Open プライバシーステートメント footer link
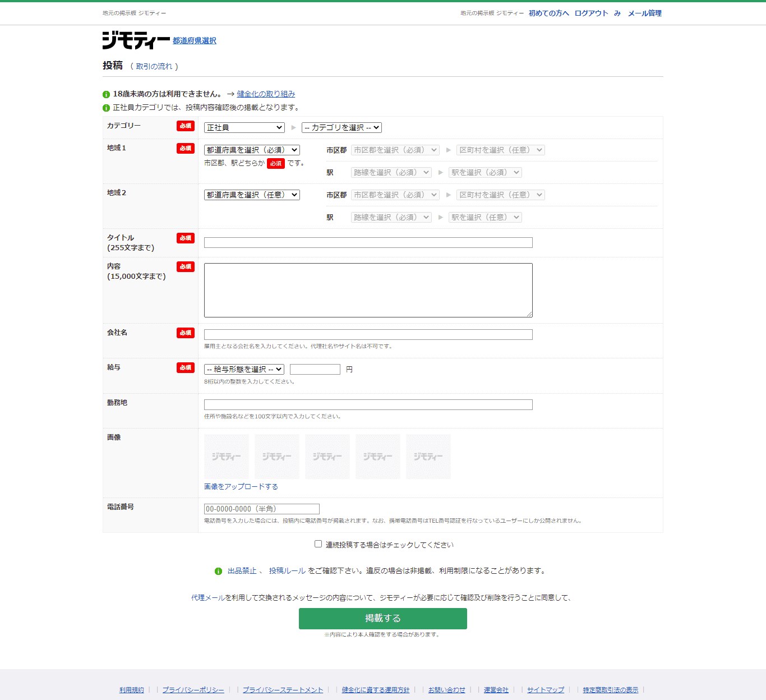This screenshot has height=700, width=766. click(x=283, y=690)
